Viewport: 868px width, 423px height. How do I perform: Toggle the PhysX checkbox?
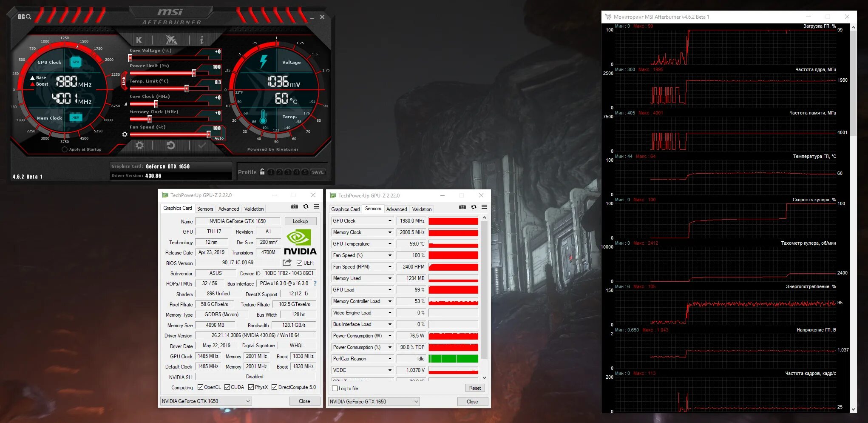coord(251,387)
